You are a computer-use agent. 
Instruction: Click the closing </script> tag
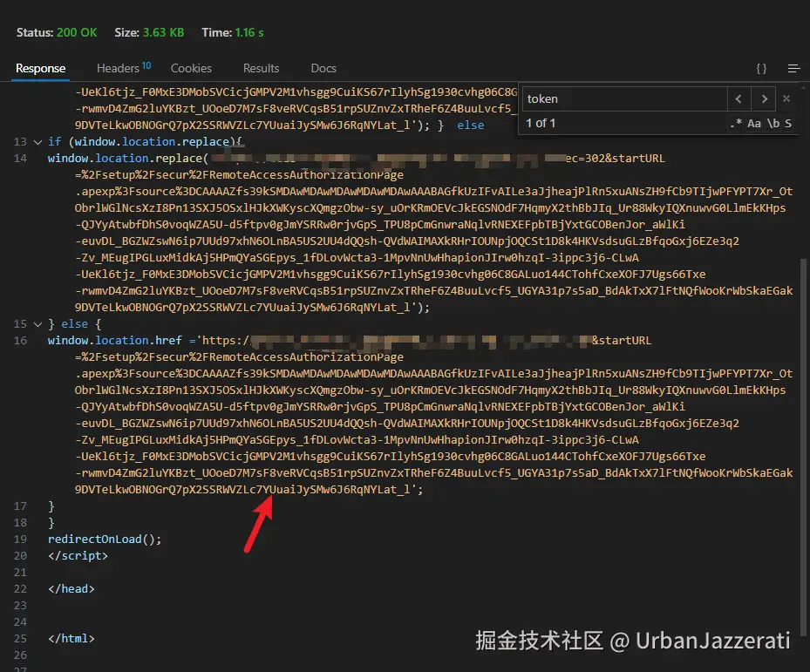(78, 556)
